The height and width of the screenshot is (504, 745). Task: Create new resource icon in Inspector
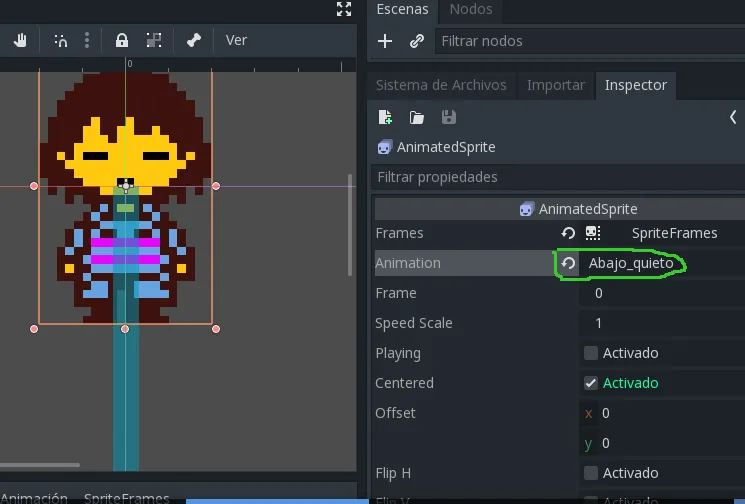385,117
